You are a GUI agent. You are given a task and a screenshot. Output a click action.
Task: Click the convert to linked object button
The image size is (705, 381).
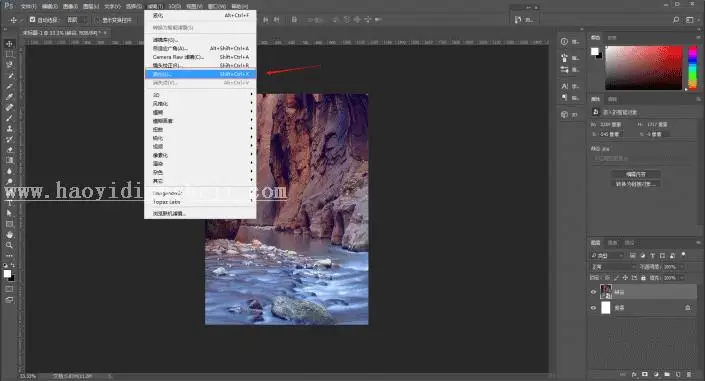636,184
